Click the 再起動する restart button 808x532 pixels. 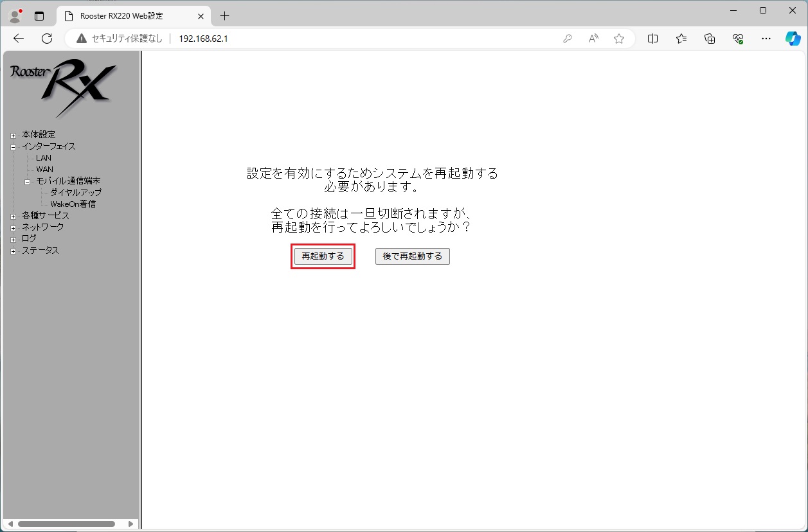click(x=323, y=256)
